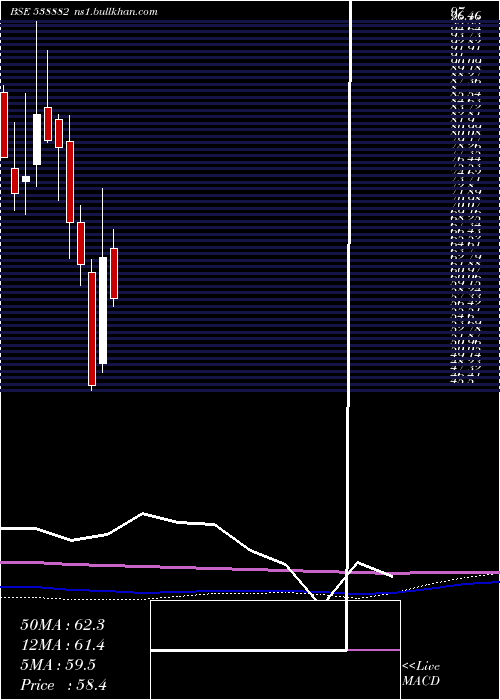Select the 5MA : 59.5 value
This screenshot has height=700, width=500.
point(58,665)
